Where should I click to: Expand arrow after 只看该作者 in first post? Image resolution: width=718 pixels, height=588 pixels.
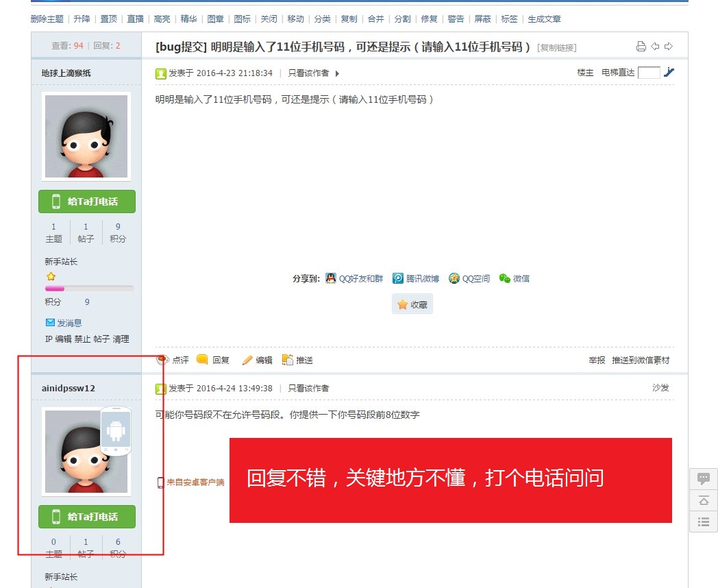point(338,73)
